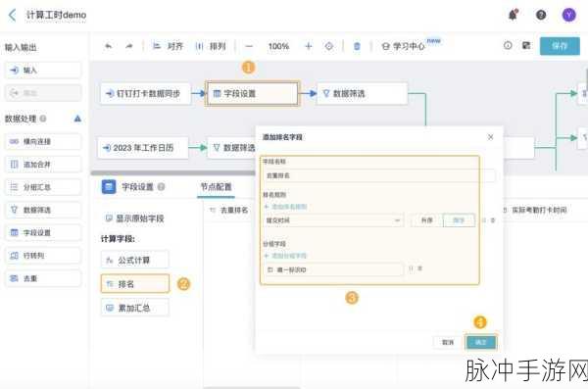Open the user avatar menu
Viewport: 588px width, 389px height.
[x=568, y=15]
